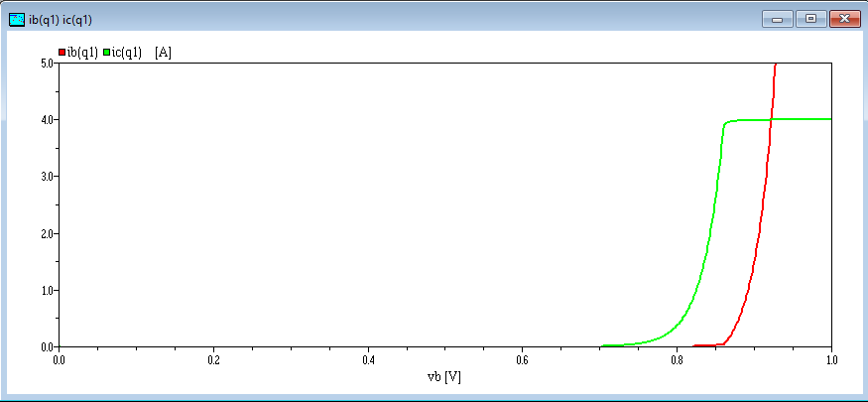Click the 0.2 x-axis tick label

(x=213, y=359)
